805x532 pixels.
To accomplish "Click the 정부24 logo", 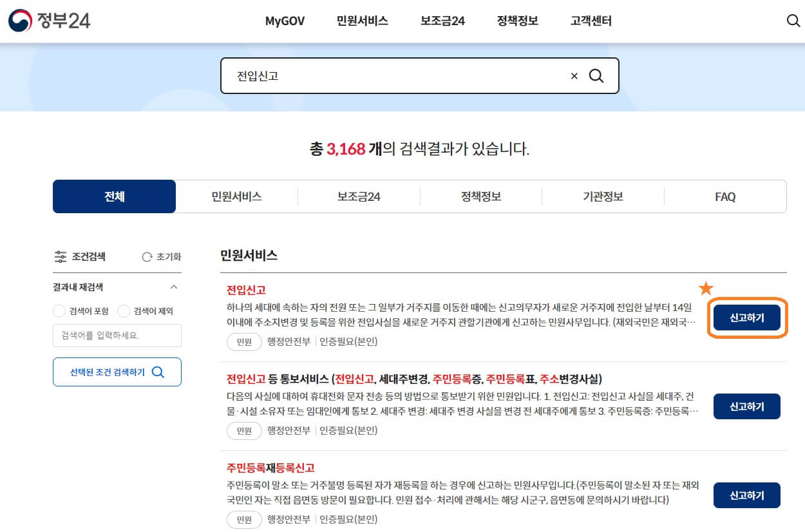I will click(x=48, y=19).
